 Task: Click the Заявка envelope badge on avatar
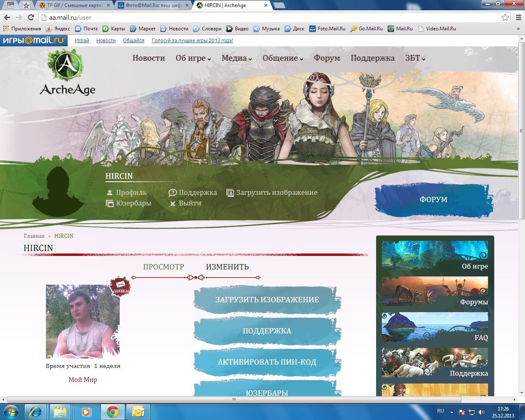pos(120,286)
